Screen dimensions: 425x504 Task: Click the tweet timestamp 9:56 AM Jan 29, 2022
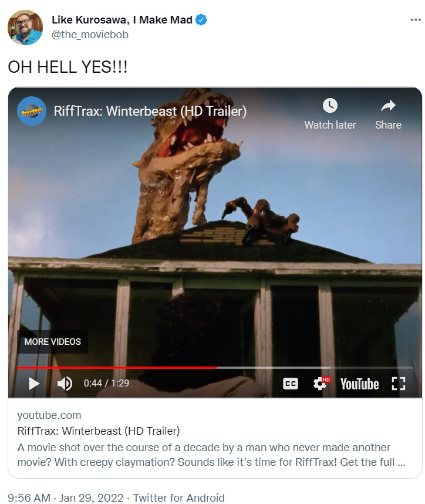(66, 498)
